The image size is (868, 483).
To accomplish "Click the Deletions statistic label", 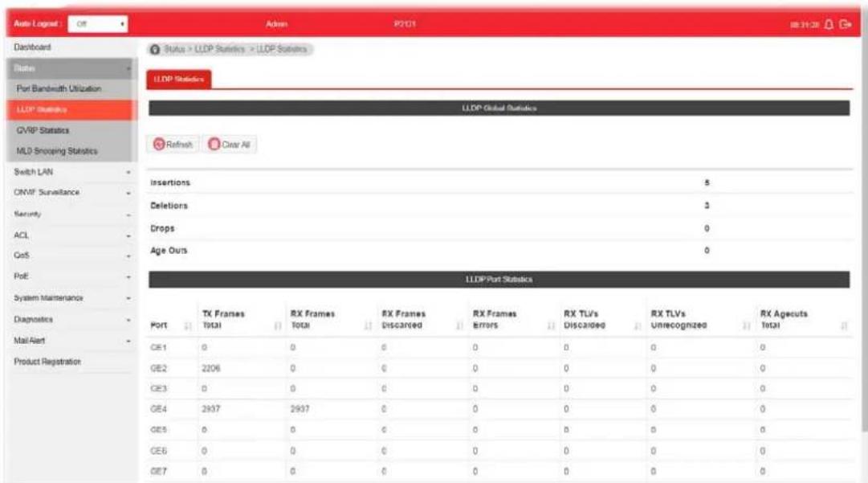I will tap(169, 206).
